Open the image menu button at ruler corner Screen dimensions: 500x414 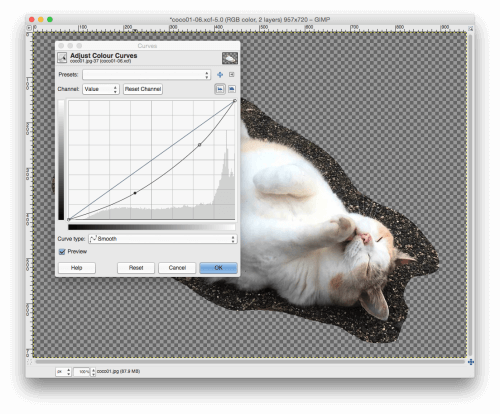click(x=29, y=28)
